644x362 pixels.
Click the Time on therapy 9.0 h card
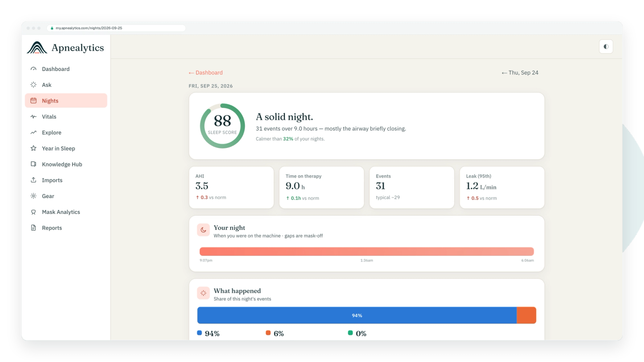tap(322, 187)
